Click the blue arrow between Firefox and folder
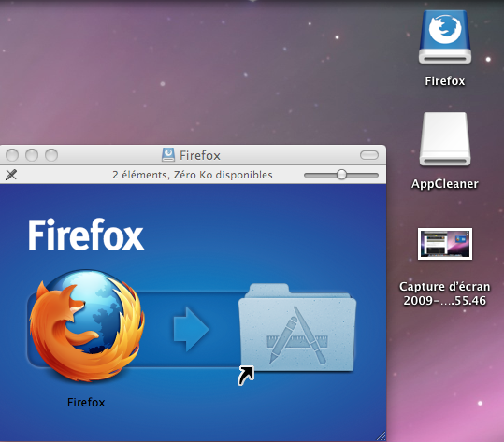The height and width of the screenshot is (442, 504). point(192,329)
